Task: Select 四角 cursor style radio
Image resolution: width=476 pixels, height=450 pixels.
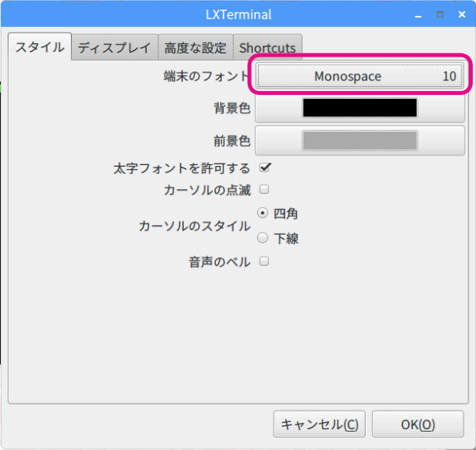Action: (x=263, y=213)
